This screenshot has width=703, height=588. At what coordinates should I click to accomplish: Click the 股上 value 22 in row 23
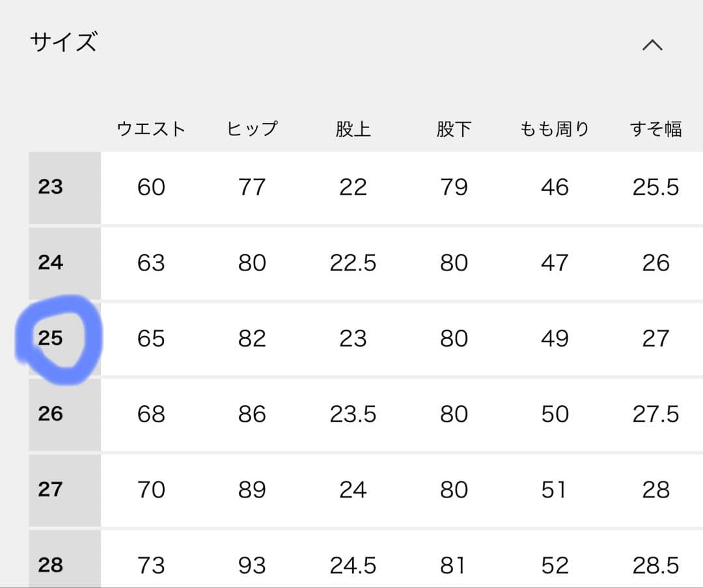[x=353, y=188]
